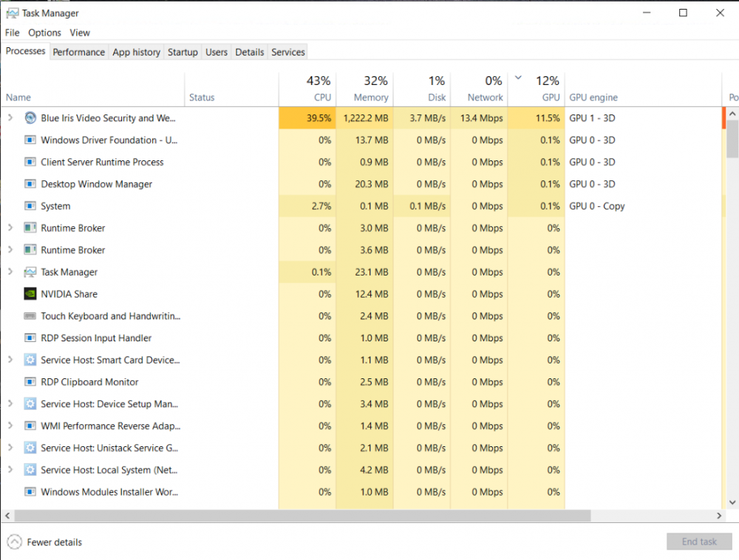This screenshot has height=560, width=739.
Task: Click the sort arrow above GPU column
Action: 518,78
